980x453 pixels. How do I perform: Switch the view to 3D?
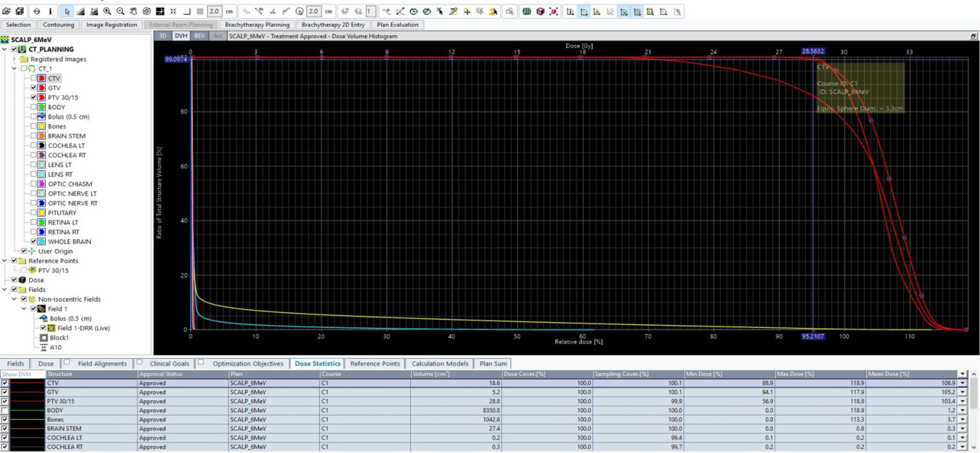(x=162, y=36)
